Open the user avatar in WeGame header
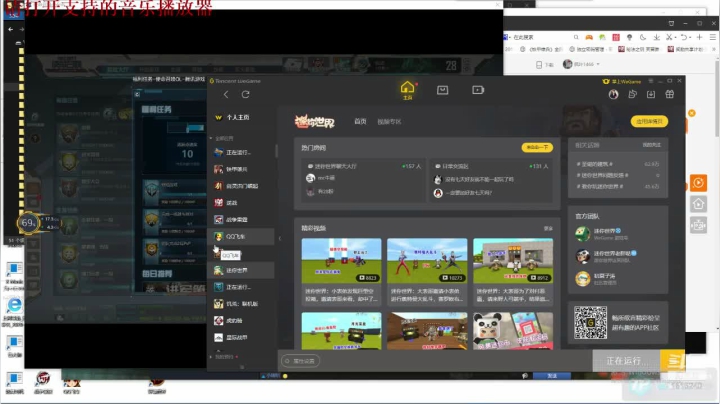The height and width of the screenshot is (404, 720). pyautogui.click(x=613, y=94)
